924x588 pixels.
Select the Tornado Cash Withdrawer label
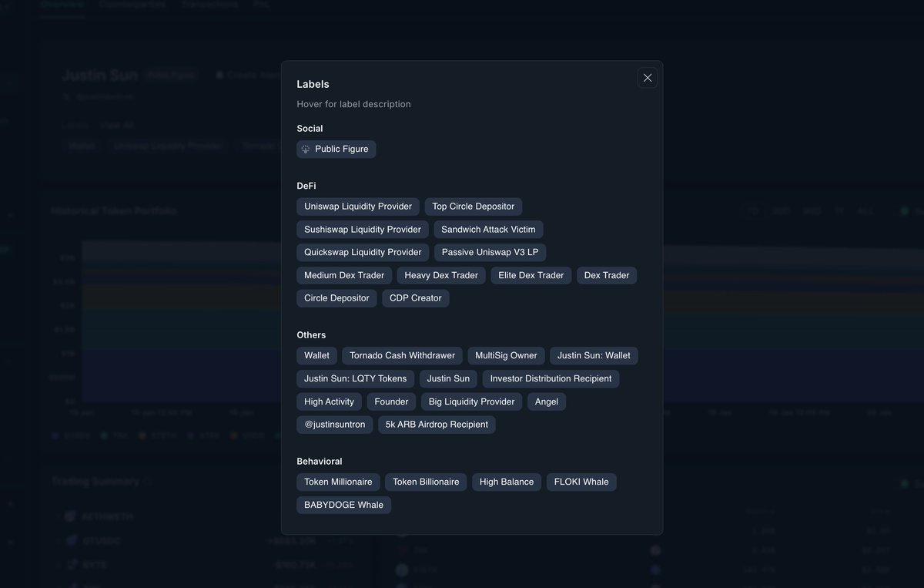pos(402,356)
